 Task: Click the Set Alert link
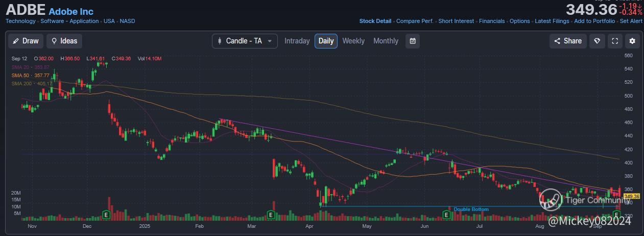coord(631,21)
